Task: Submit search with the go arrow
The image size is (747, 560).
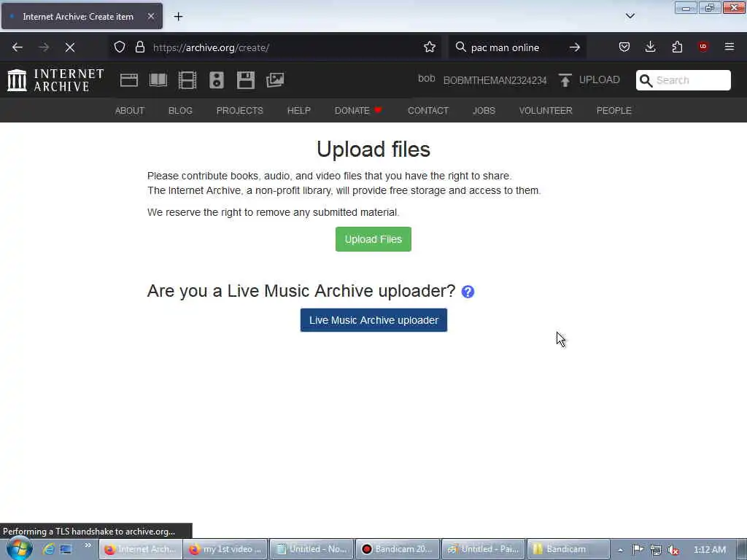Action: (575, 47)
